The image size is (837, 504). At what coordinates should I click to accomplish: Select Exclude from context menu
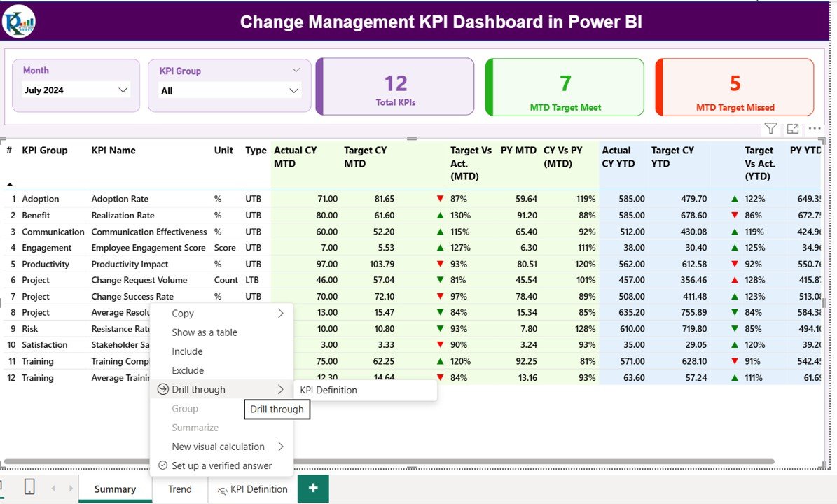(x=188, y=370)
